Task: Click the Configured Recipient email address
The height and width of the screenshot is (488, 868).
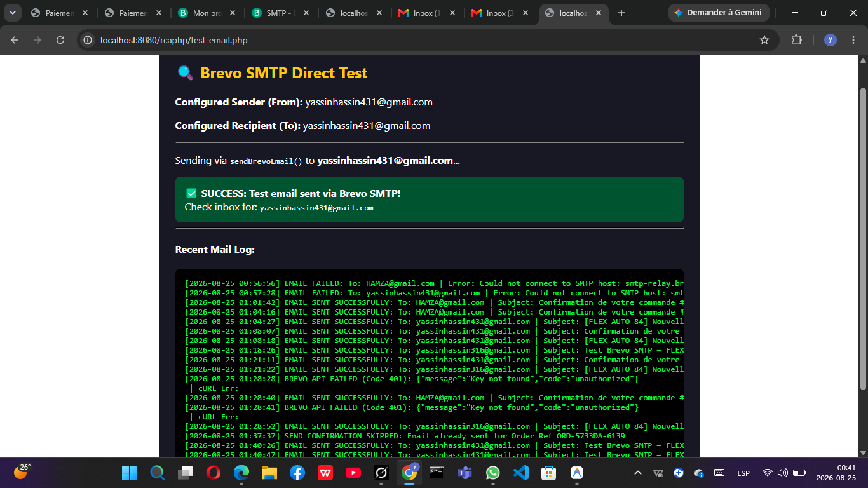Action: click(x=367, y=126)
